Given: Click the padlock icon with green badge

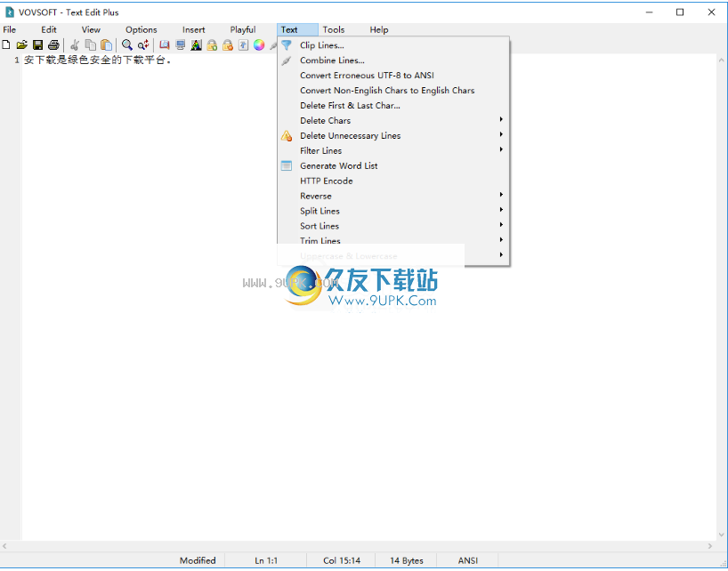Looking at the screenshot, I should point(212,45).
